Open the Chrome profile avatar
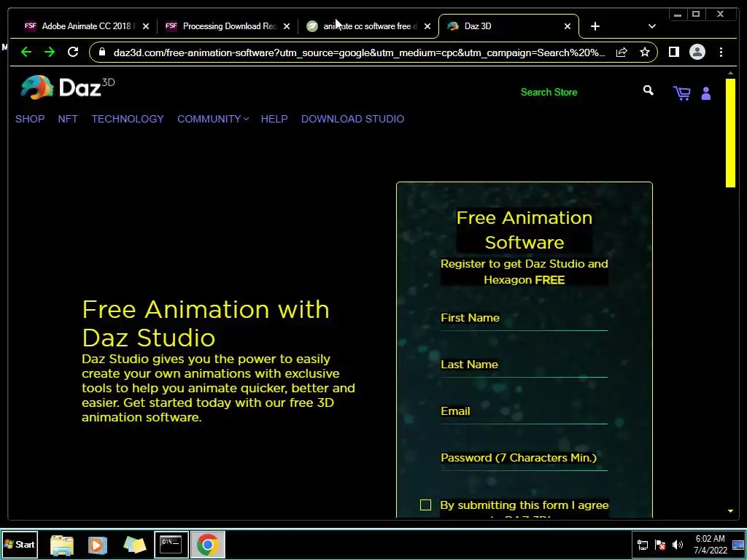This screenshot has height=560, width=747. (697, 52)
